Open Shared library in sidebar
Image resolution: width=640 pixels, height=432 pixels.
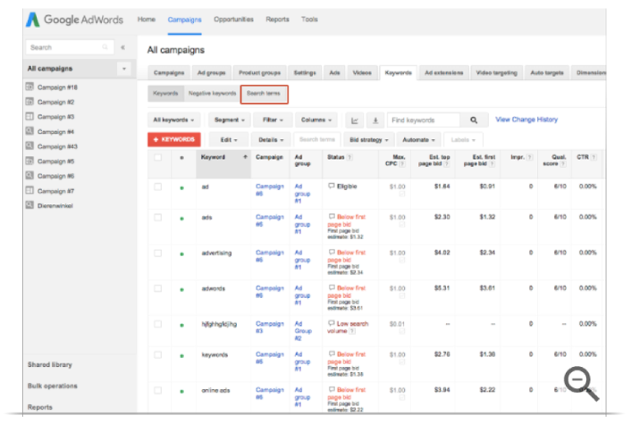(50, 365)
